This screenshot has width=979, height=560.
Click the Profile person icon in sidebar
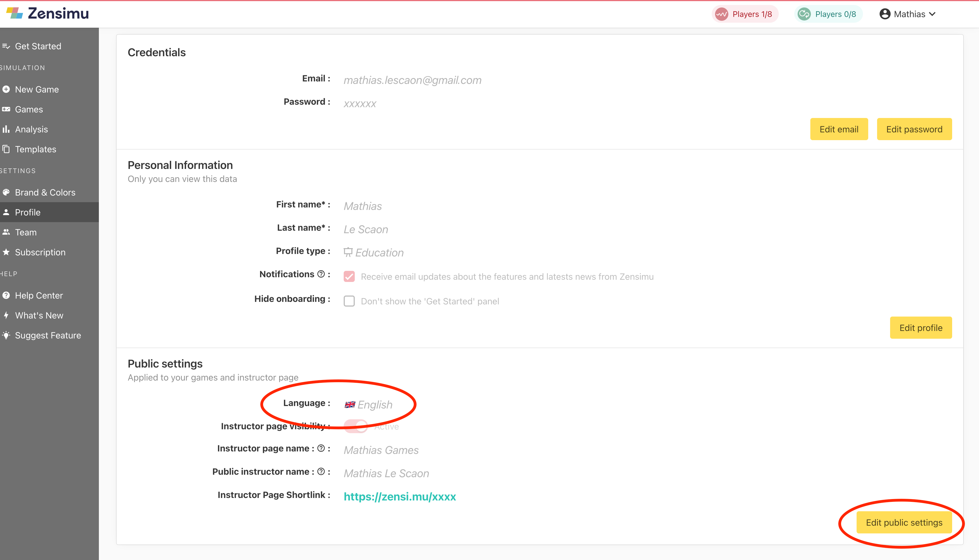pos(6,212)
